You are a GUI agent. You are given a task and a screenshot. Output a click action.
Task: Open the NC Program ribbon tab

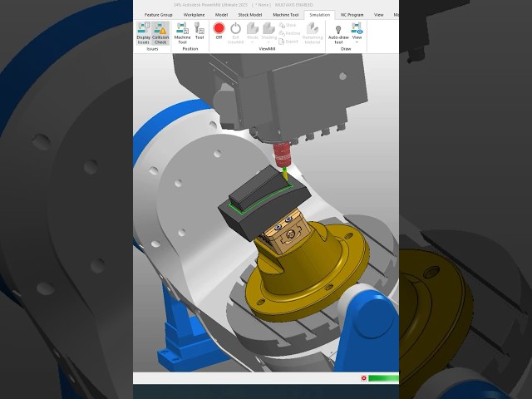click(x=352, y=15)
